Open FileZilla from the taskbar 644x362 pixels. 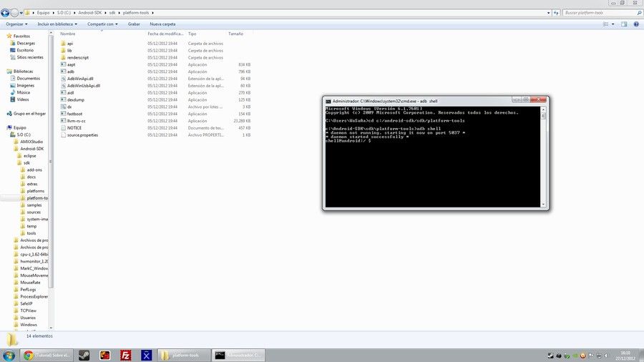click(x=126, y=355)
